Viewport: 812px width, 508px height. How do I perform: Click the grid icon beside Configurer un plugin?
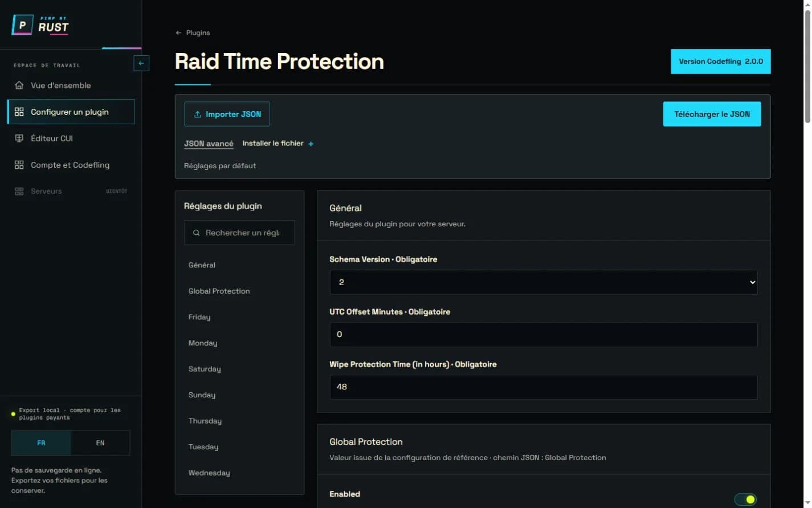19,112
